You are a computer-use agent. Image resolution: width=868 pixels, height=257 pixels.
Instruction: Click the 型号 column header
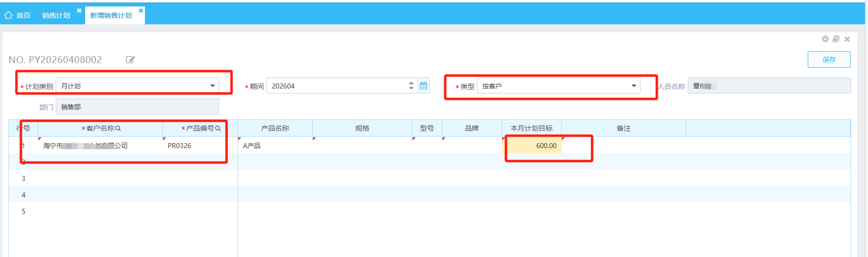tap(427, 128)
